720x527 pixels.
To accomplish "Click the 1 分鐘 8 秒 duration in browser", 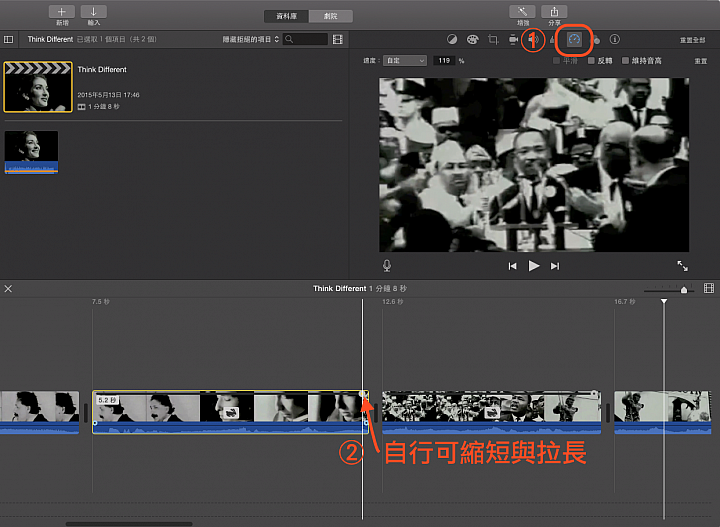I will pos(104,107).
